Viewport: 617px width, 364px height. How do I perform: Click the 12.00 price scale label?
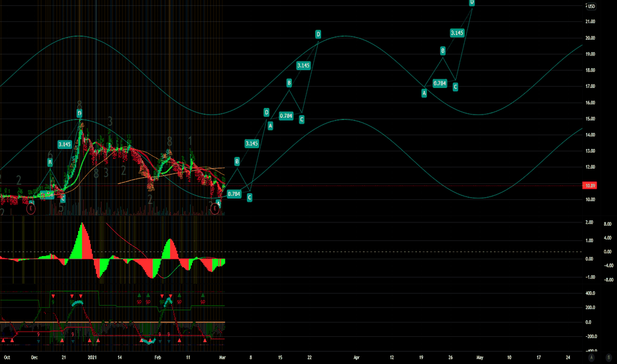click(x=591, y=167)
